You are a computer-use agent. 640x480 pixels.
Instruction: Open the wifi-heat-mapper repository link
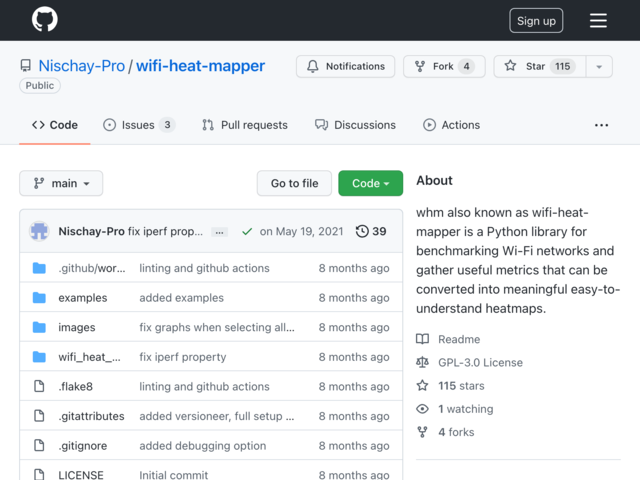pos(200,66)
